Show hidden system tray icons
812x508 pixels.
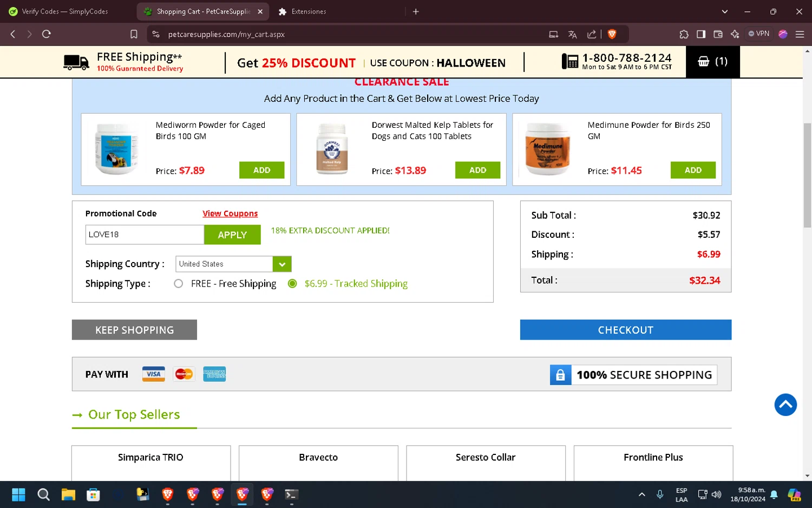coord(642,494)
